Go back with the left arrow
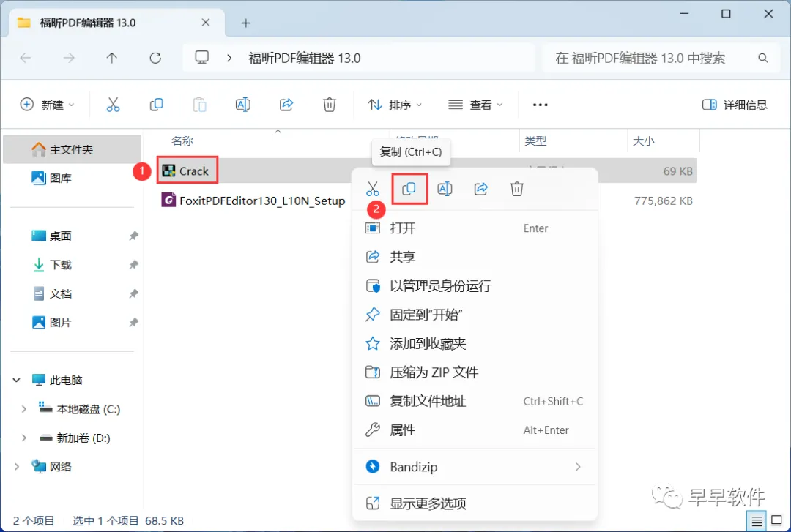The image size is (791, 532). (x=26, y=58)
